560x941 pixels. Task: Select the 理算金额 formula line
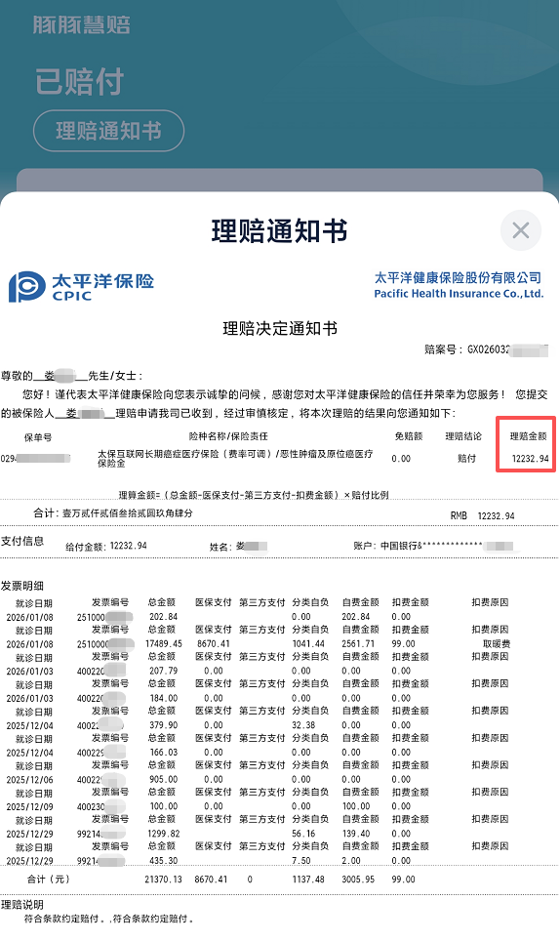click(x=254, y=495)
